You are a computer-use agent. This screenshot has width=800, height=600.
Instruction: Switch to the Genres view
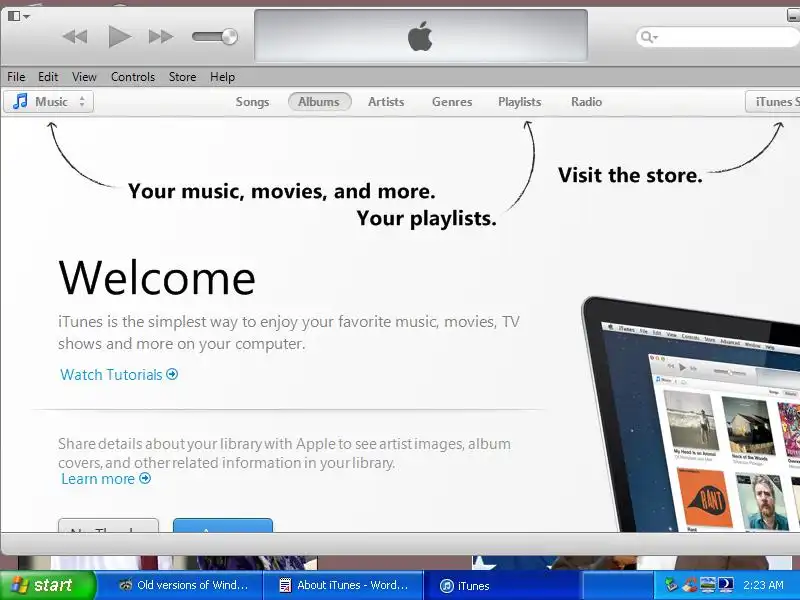pyautogui.click(x=452, y=102)
